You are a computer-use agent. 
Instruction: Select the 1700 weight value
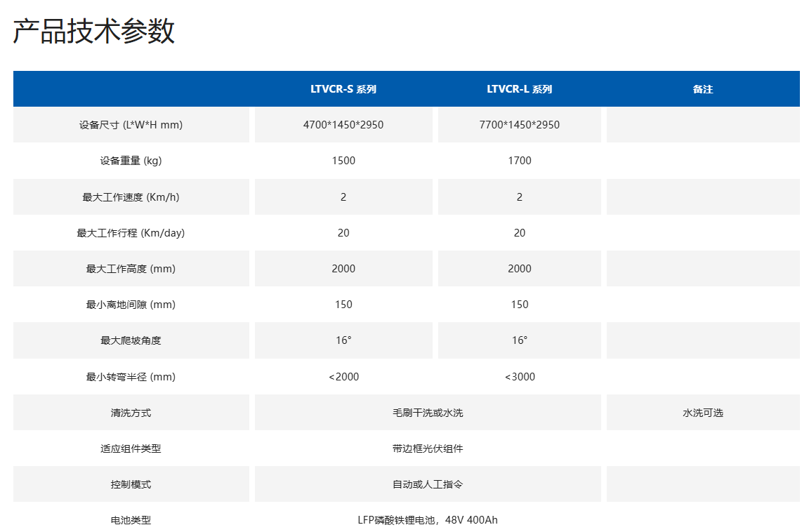[519, 161]
